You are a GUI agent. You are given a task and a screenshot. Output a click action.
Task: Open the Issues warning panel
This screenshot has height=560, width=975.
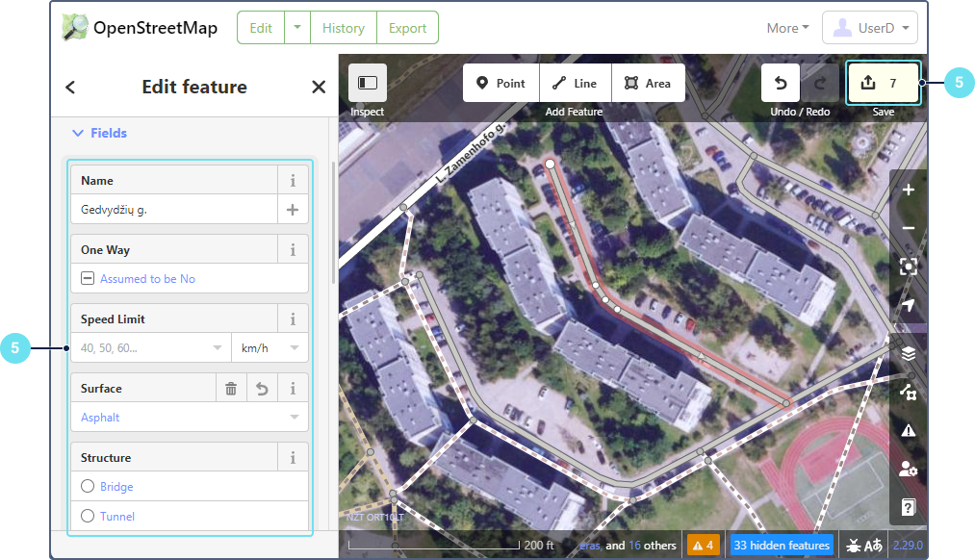(x=909, y=430)
